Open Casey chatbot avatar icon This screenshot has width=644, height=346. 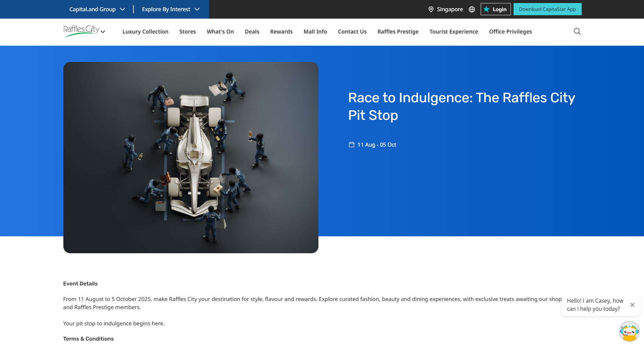[629, 331]
